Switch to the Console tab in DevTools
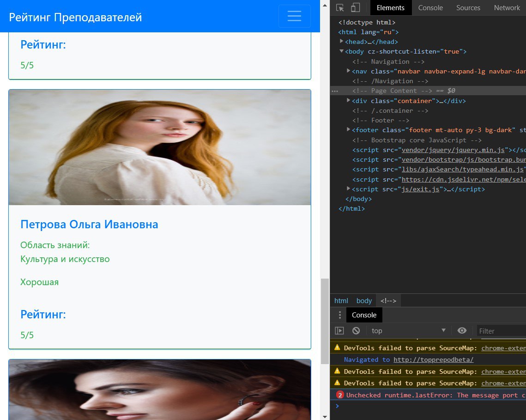 (430, 8)
